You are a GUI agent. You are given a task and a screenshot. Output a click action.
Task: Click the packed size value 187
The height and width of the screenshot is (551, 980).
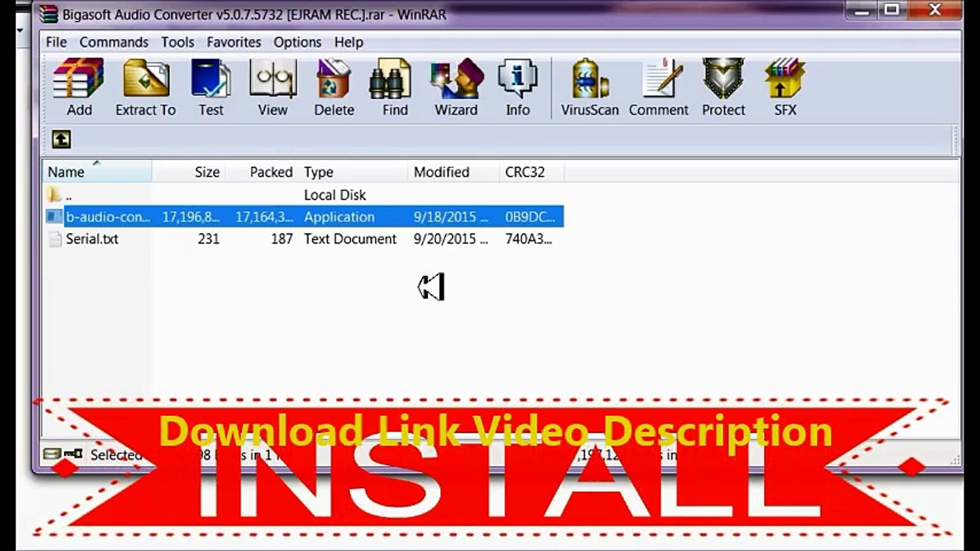click(x=282, y=239)
